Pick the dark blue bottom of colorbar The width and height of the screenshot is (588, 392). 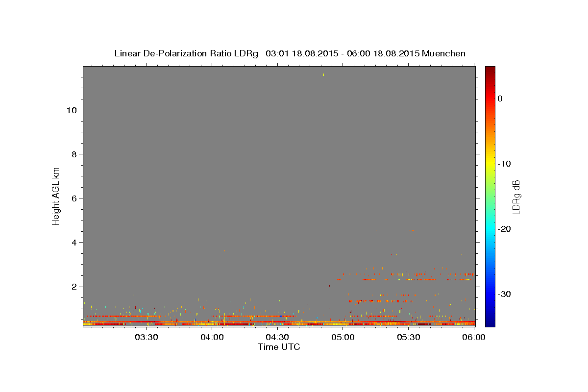pyautogui.click(x=490, y=323)
